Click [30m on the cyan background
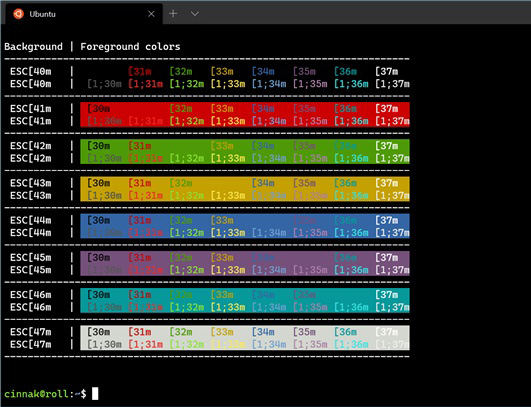This screenshot has height=407, width=531. (99, 295)
